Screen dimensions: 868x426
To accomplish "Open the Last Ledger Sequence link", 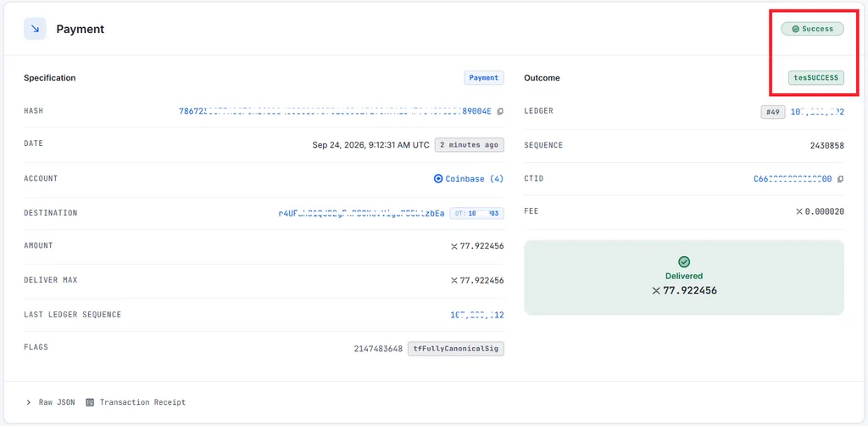I will click(476, 315).
